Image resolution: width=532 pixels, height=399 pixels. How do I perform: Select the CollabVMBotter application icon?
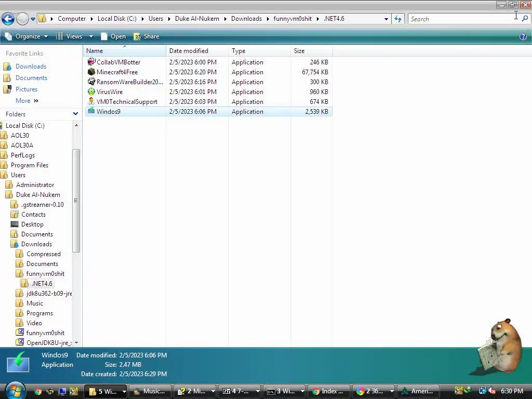pyautogui.click(x=91, y=62)
